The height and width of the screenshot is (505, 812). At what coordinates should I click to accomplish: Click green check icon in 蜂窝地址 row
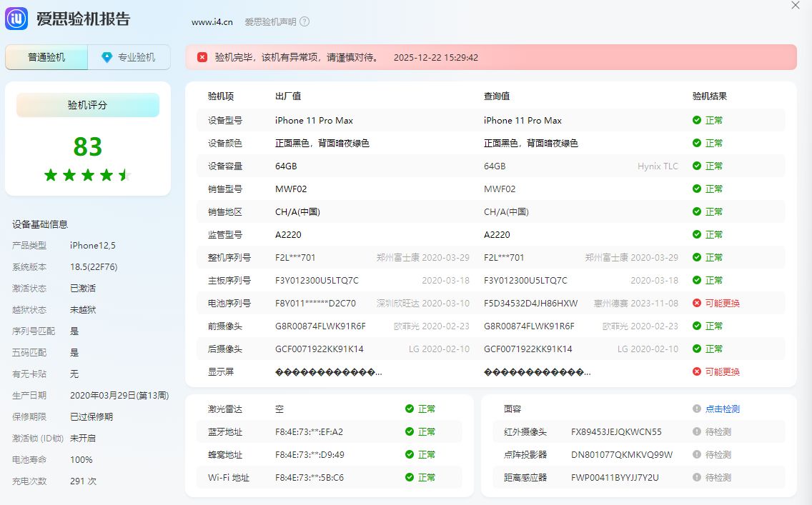(409, 454)
